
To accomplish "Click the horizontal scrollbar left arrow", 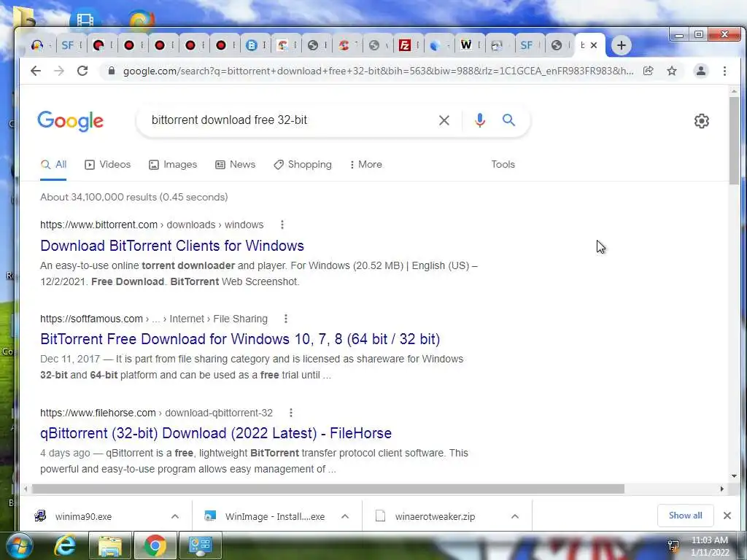I will (26, 489).
